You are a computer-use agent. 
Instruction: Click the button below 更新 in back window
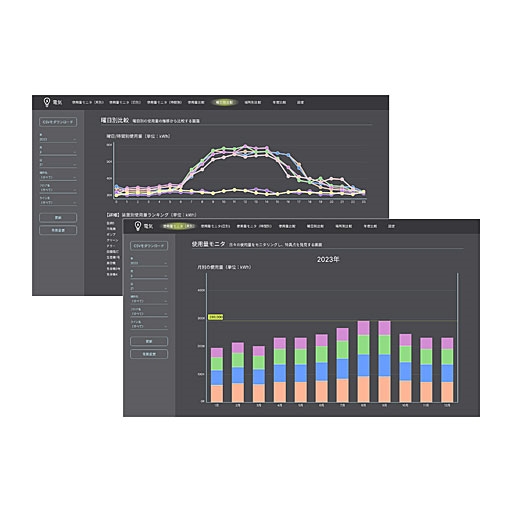tap(58, 230)
